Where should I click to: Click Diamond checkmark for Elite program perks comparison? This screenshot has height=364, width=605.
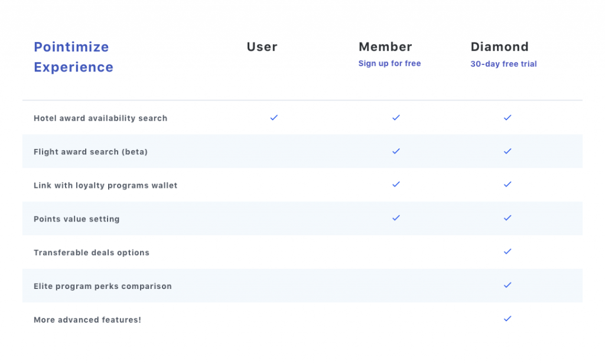508,285
